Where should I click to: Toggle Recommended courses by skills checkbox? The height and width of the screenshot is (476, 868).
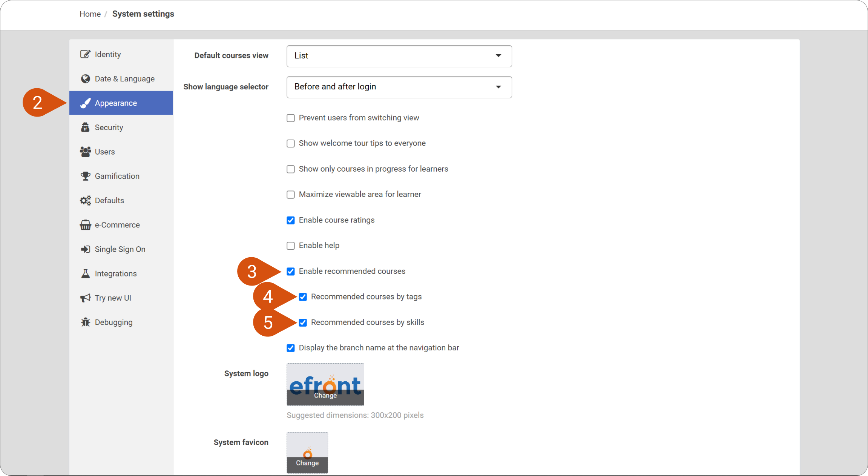click(303, 322)
